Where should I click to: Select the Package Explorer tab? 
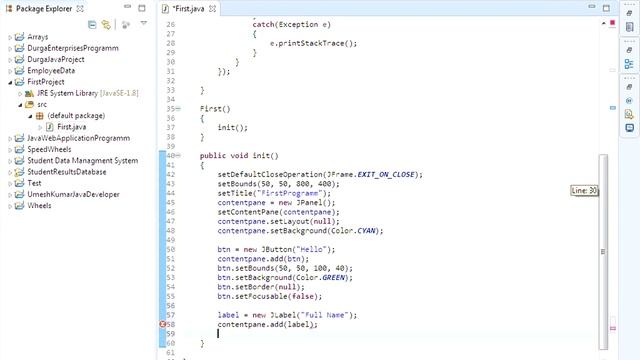44,9
